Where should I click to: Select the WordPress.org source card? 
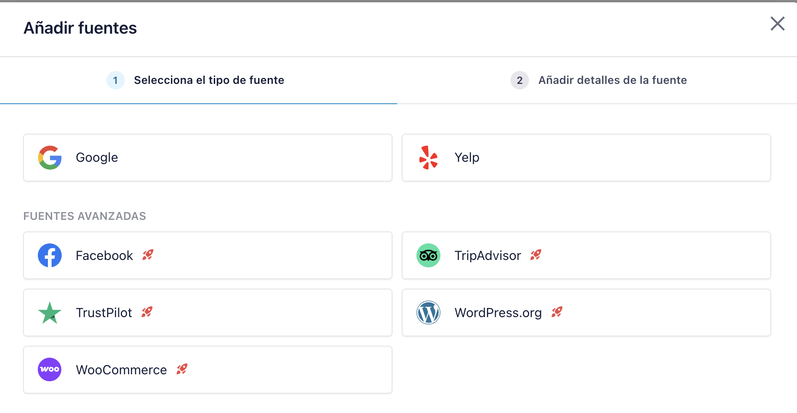pyautogui.click(x=586, y=313)
